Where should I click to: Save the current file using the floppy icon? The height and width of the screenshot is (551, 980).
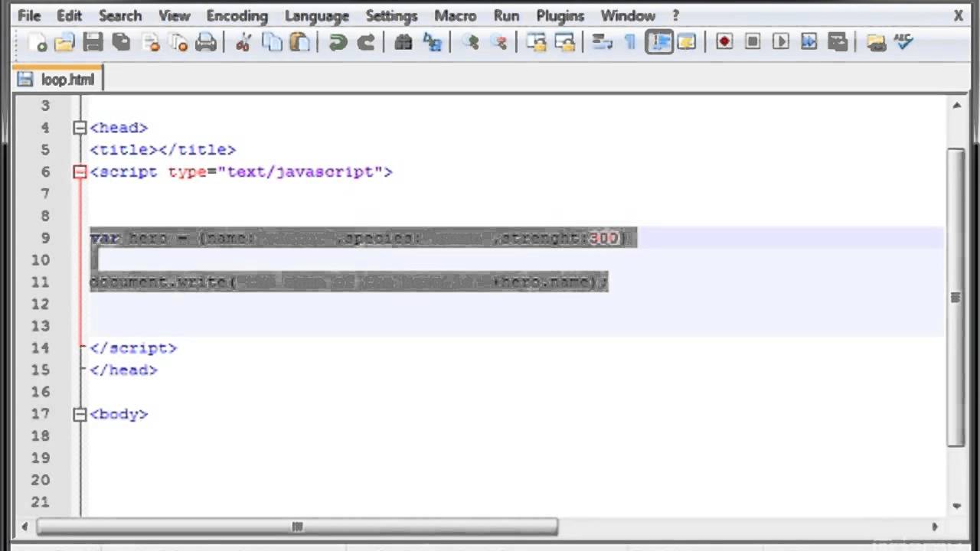[x=93, y=42]
